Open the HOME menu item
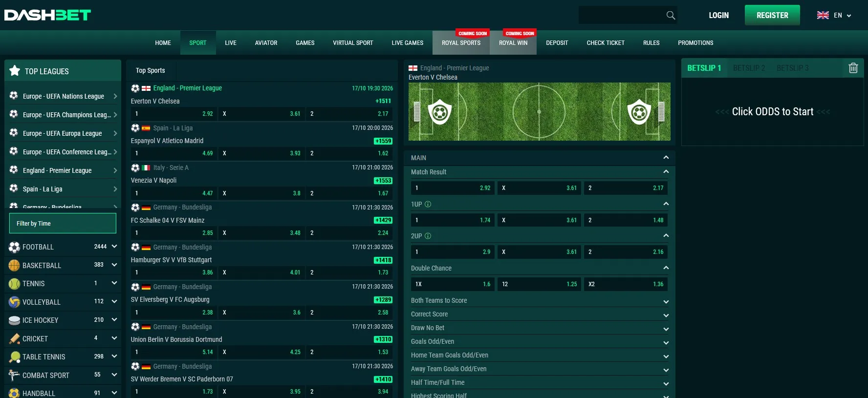Screen dimensions: 868x398 coord(163,43)
